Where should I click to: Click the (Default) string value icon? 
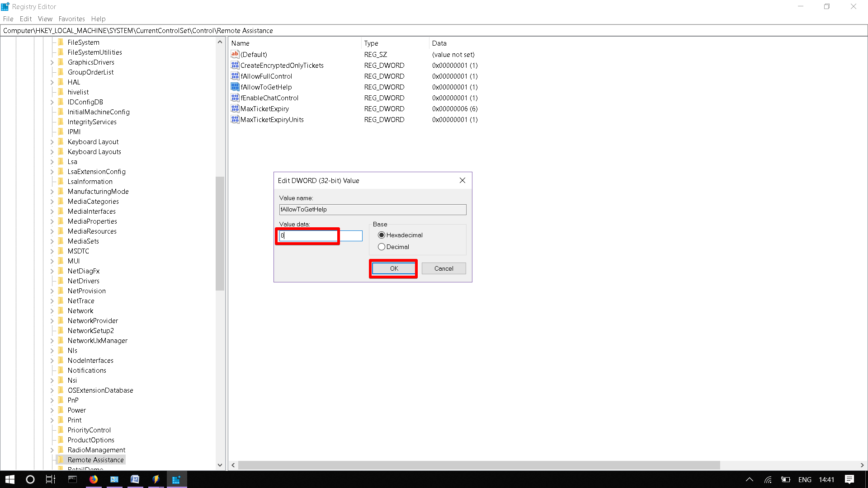tap(235, 54)
